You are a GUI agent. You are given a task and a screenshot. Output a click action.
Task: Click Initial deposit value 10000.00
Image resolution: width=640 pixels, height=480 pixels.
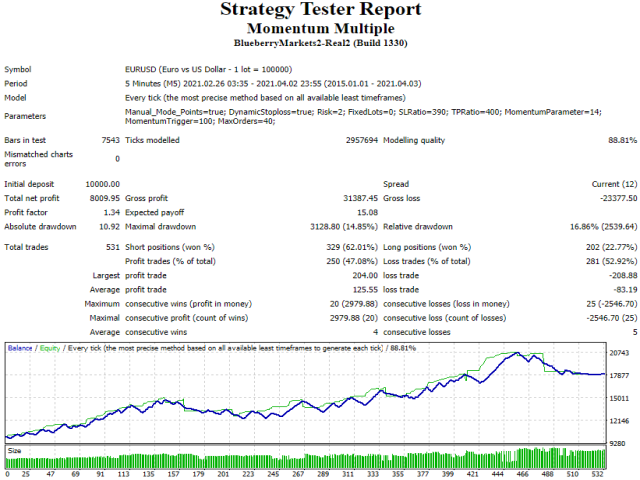[102, 184]
